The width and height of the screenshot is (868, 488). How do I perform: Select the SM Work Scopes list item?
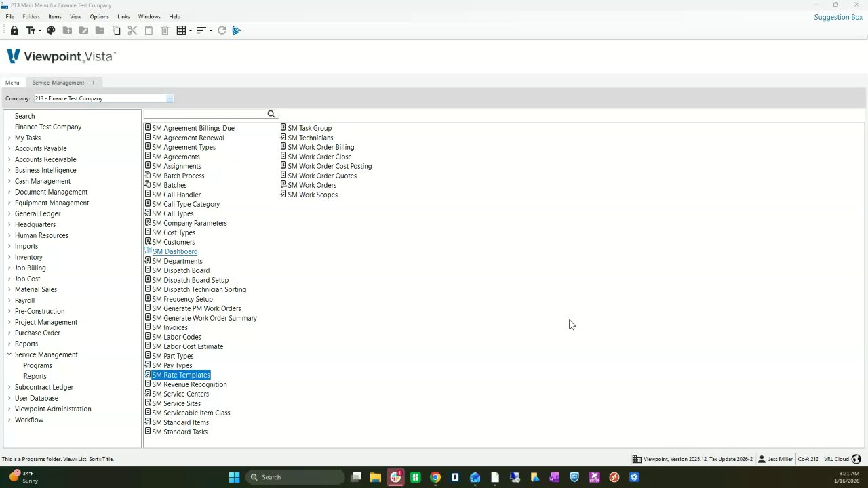312,195
